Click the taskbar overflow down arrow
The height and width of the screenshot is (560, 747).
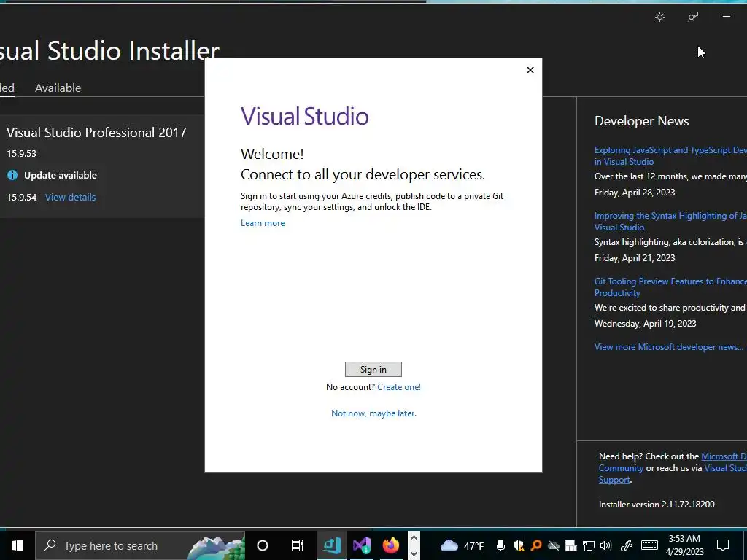tap(414, 554)
